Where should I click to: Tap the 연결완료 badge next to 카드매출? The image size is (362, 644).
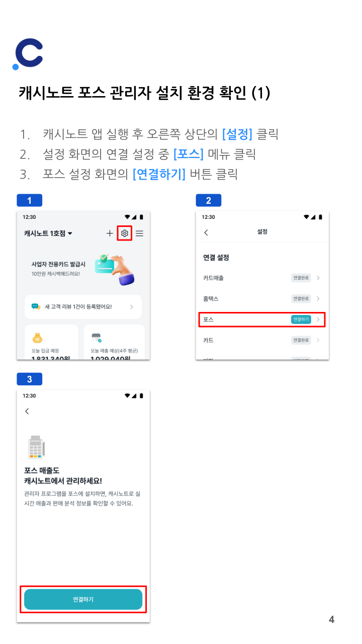click(x=301, y=278)
